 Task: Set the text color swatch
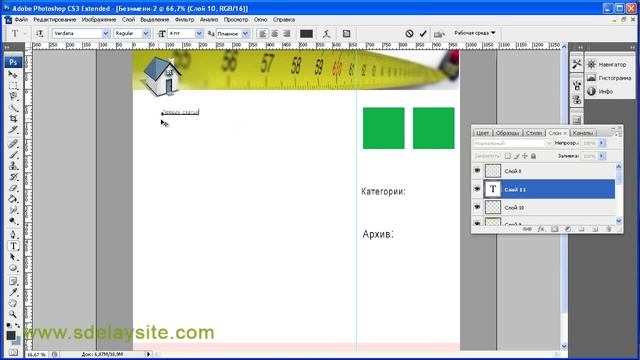[307, 33]
